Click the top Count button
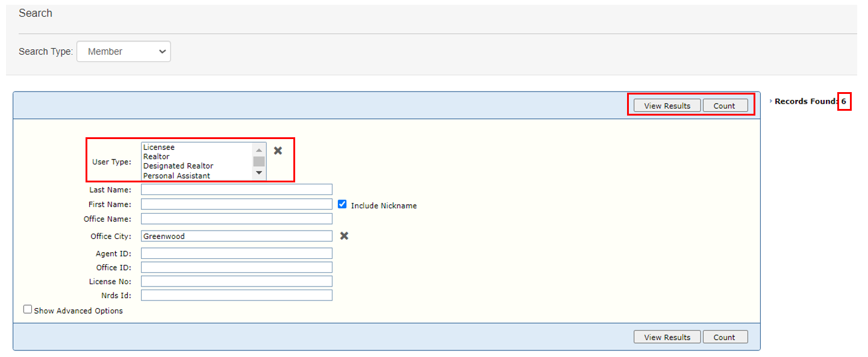Viewport: 868px width, 357px height. pos(725,105)
